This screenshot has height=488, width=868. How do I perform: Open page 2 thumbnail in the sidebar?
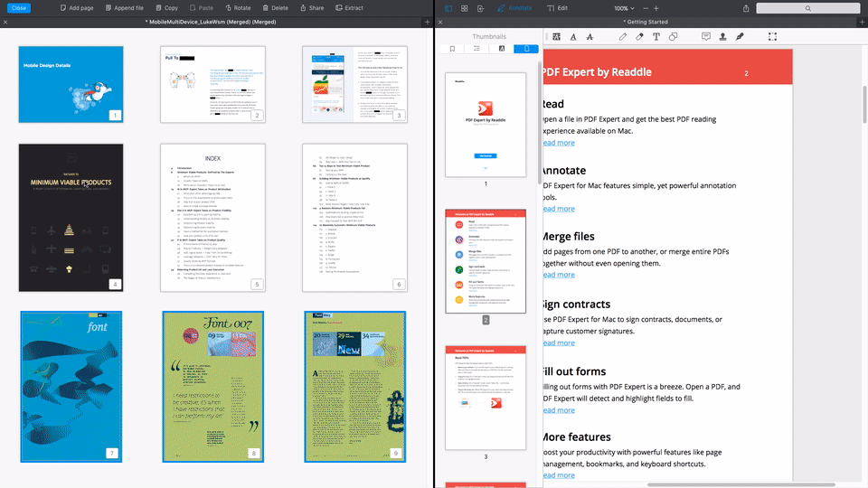click(x=486, y=261)
